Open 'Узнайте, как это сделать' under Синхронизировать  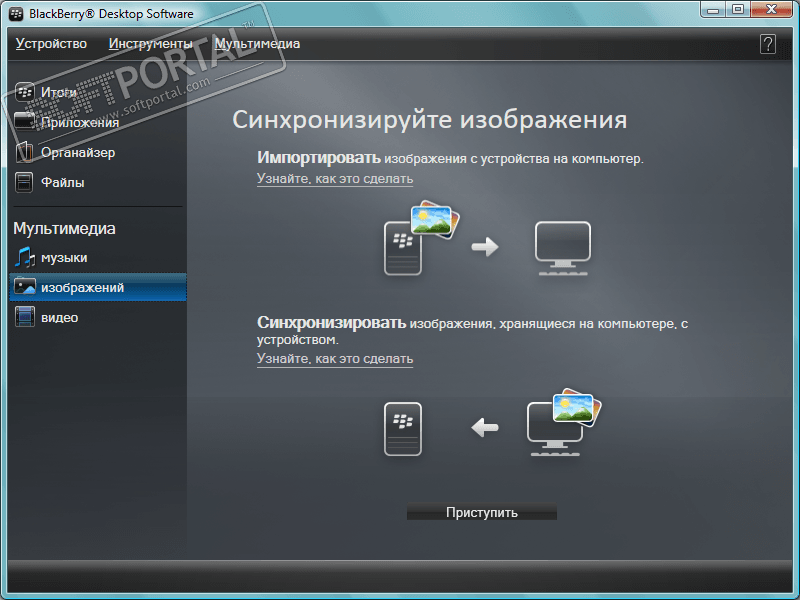[335, 359]
